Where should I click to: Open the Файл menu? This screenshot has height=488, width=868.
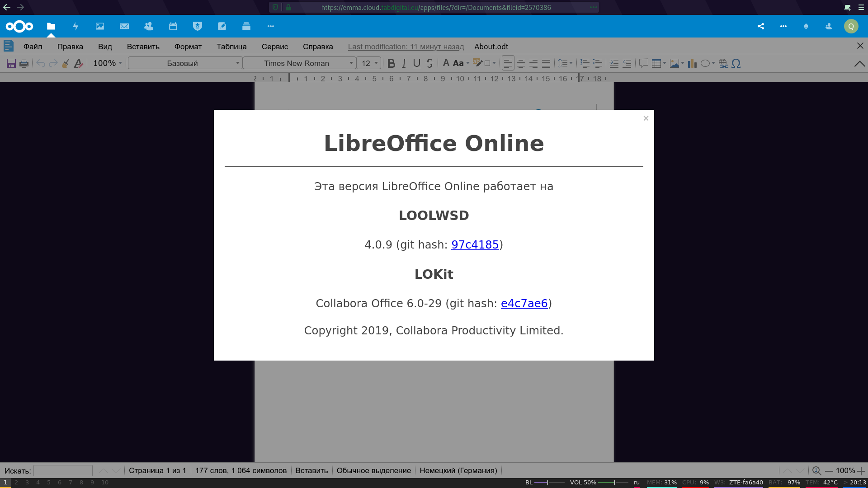pyautogui.click(x=33, y=47)
